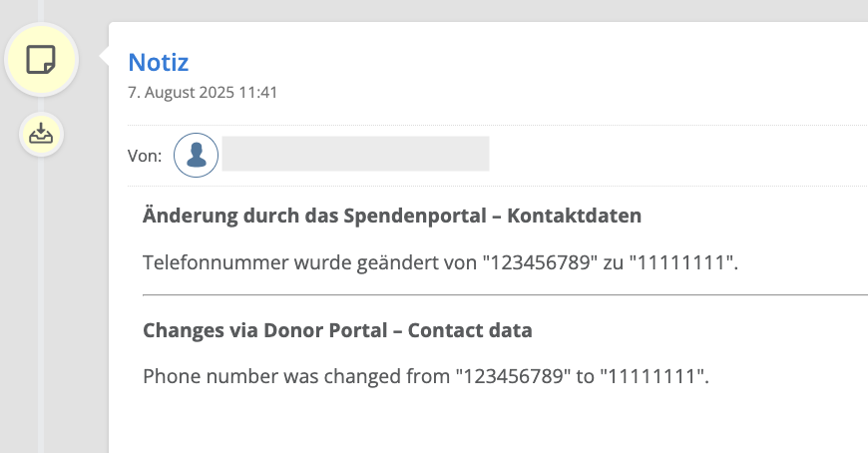Screen dimensions: 868x453
Task: Click the timestamp "7. August 2025 11:41"
Action: pos(203,92)
